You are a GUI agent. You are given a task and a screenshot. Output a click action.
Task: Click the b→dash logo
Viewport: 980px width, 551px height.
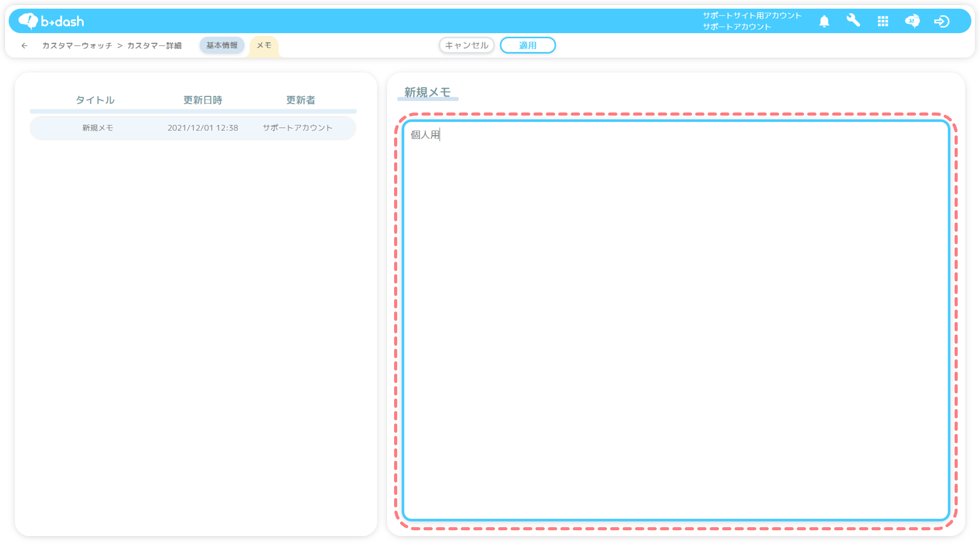click(51, 21)
